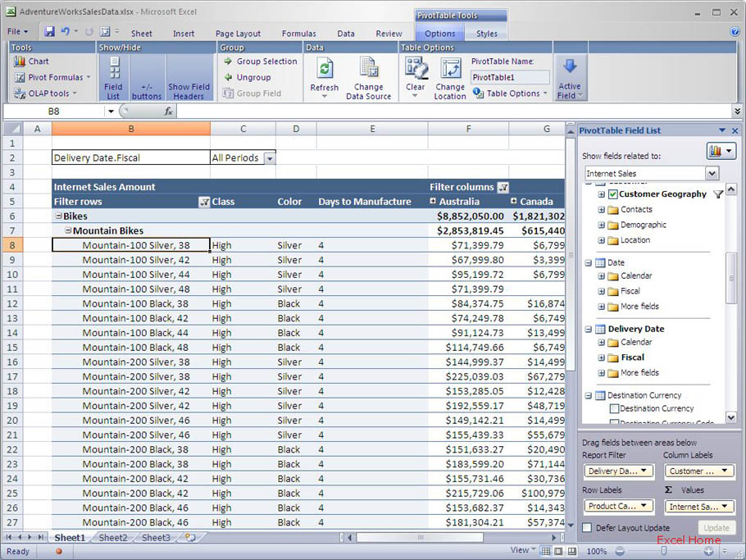Click the Active Field button
746x560 pixels.
coord(570,78)
